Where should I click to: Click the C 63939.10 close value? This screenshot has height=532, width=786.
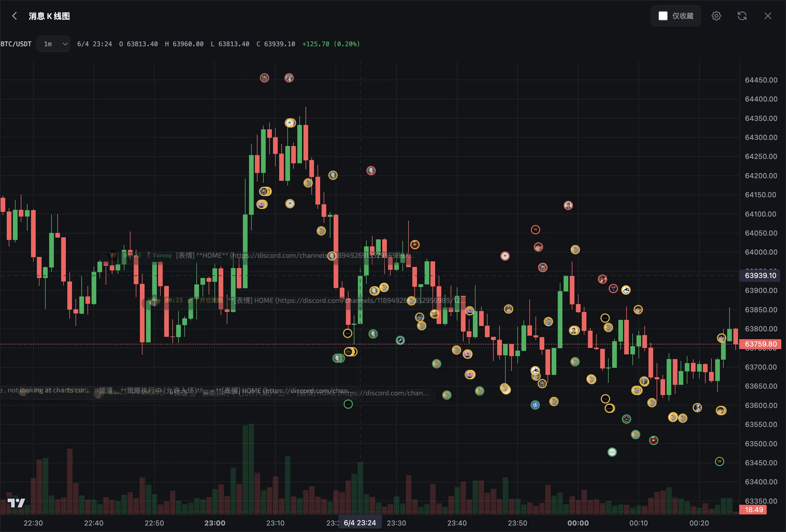(x=276, y=44)
